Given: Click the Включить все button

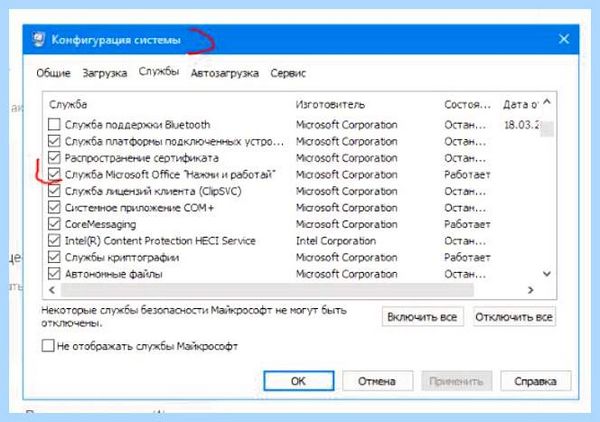Looking at the screenshot, I should (x=422, y=317).
